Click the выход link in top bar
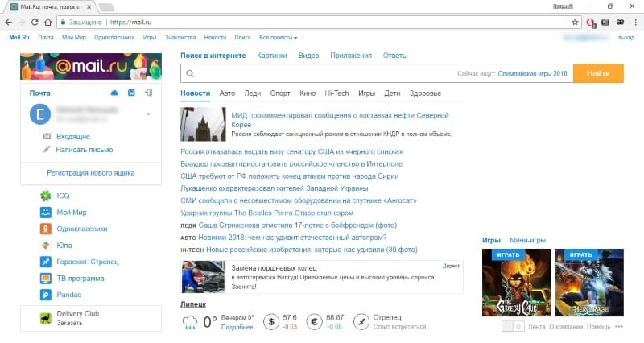The height and width of the screenshot is (343, 644). pyautogui.click(x=626, y=37)
